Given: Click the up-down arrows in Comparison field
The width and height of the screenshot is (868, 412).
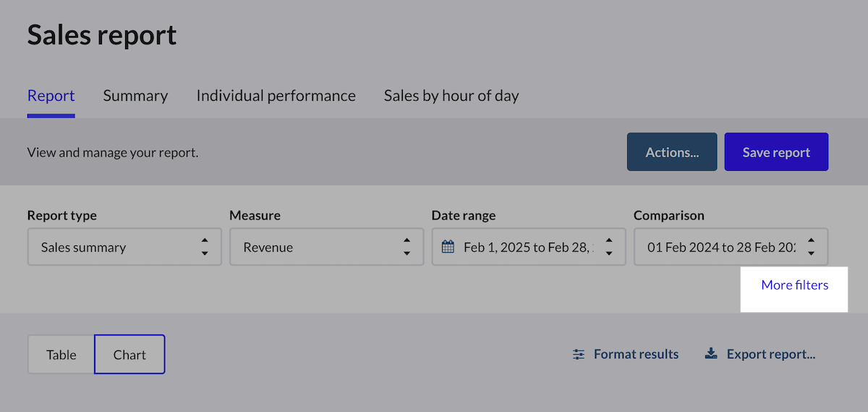Looking at the screenshot, I should 811,247.
